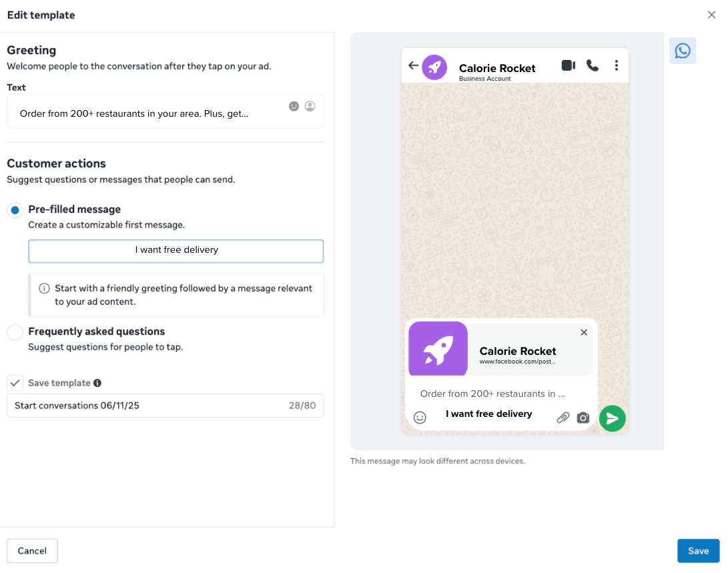Start a video call in the chat preview
728x573 pixels.
point(568,65)
